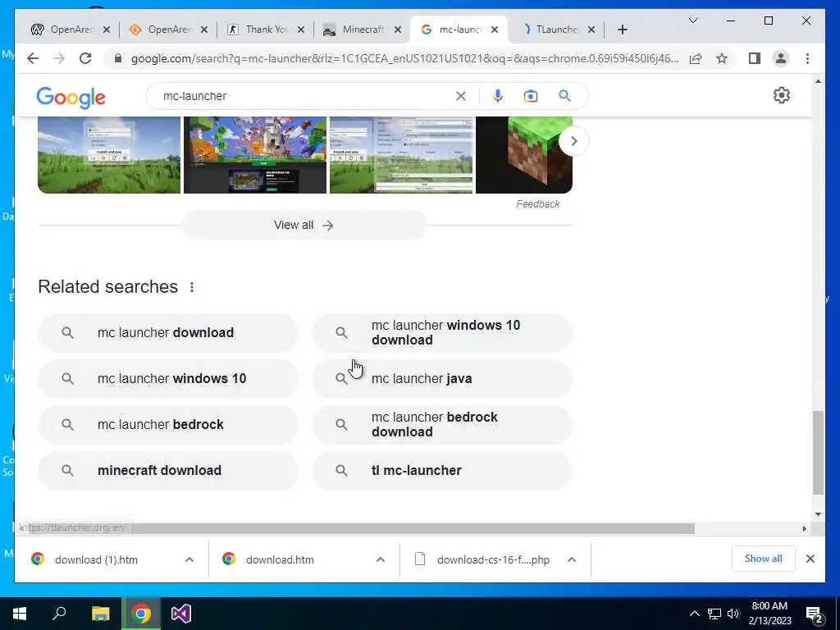Screen dimensions: 840x630
Task: Open File Explorer from taskbar
Action: tap(100, 614)
